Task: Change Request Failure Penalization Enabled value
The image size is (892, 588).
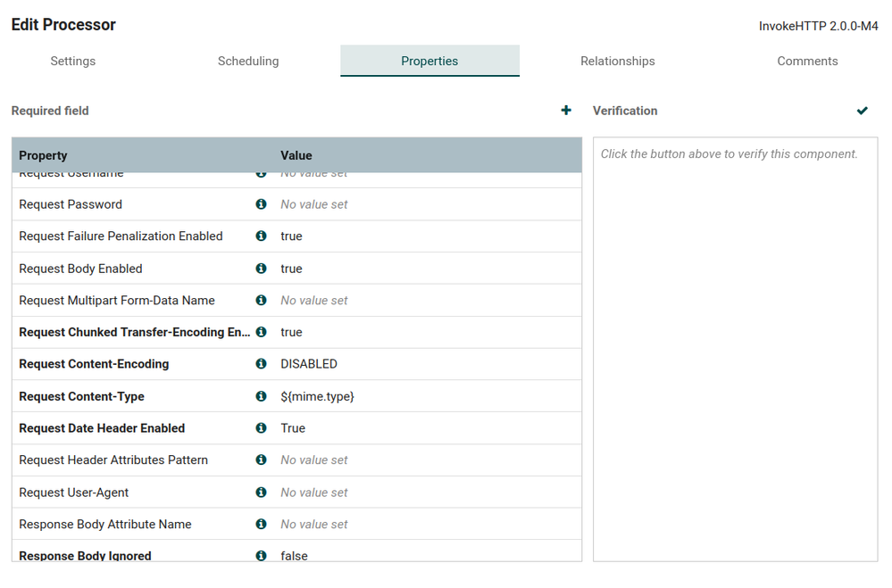Action: 292,236
